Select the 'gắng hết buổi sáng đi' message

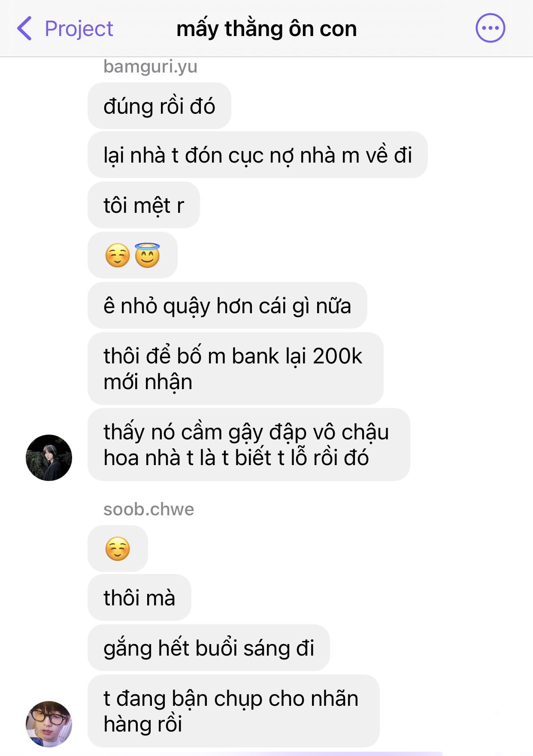[x=209, y=648]
